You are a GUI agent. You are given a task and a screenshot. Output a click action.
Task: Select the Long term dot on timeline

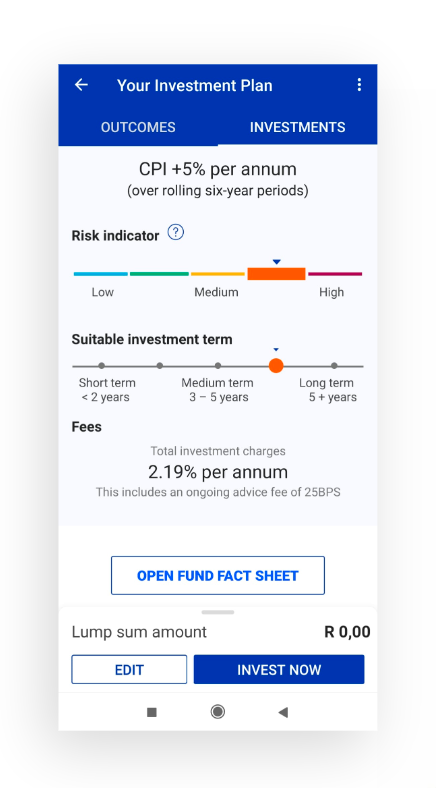click(x=334, y=366)
